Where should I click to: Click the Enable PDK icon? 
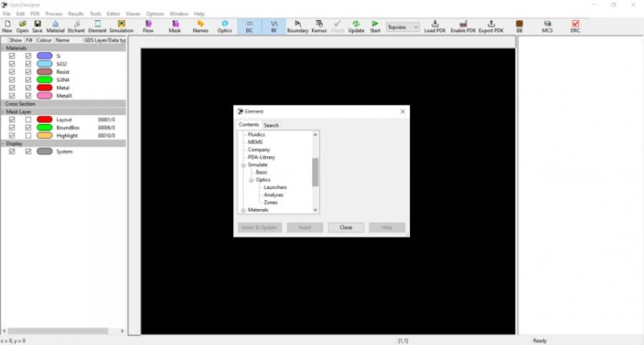(463, 26)
